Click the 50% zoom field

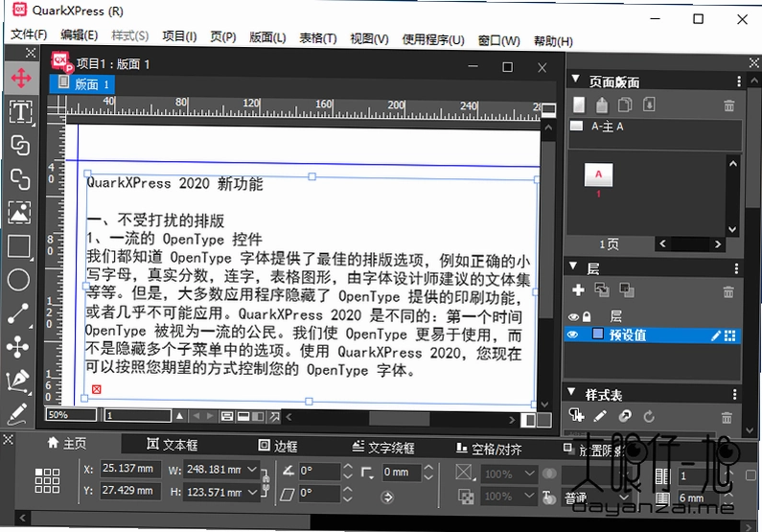71,415
